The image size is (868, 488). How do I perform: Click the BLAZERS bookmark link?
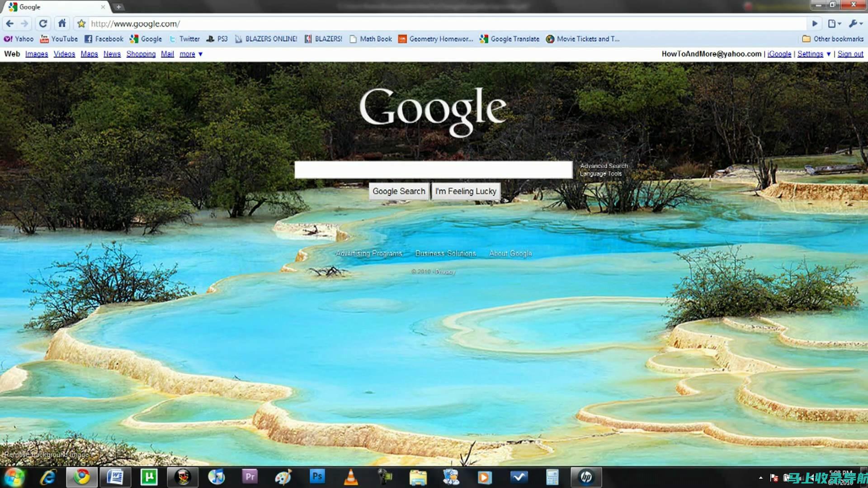coord(329,39)
